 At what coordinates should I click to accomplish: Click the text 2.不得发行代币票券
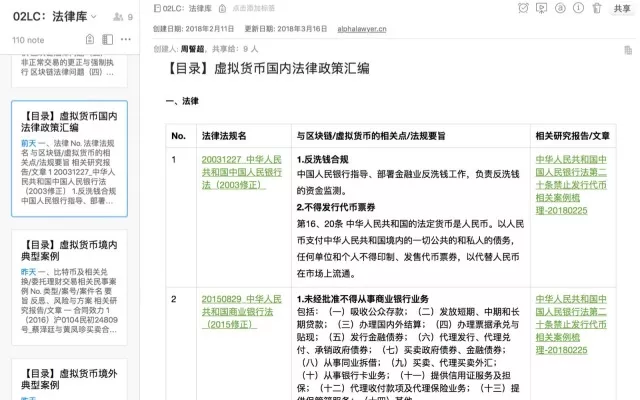coord(336,207)
